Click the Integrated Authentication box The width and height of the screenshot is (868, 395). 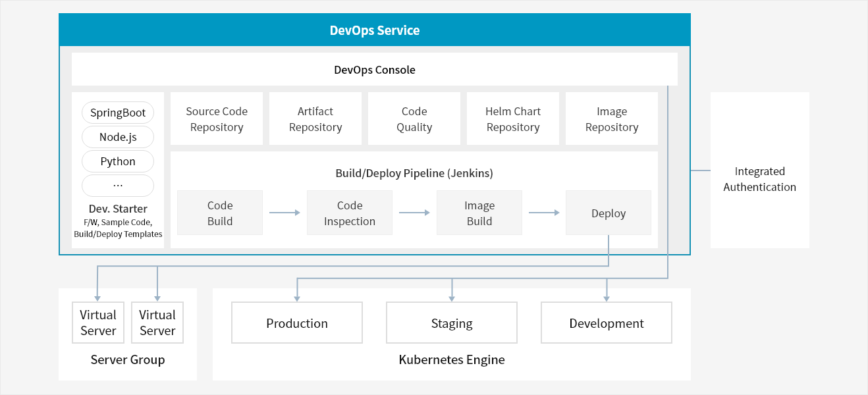point(760,179)
